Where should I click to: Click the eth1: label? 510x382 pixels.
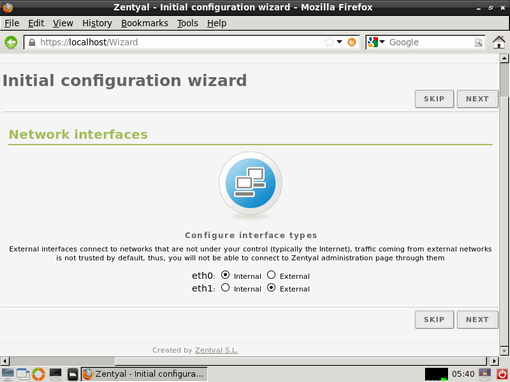tap(203, 288)
